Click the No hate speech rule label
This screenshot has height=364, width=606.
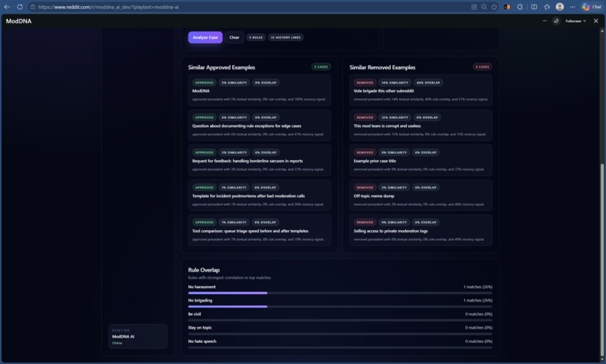pyautogui.click(x=202, y=341)
